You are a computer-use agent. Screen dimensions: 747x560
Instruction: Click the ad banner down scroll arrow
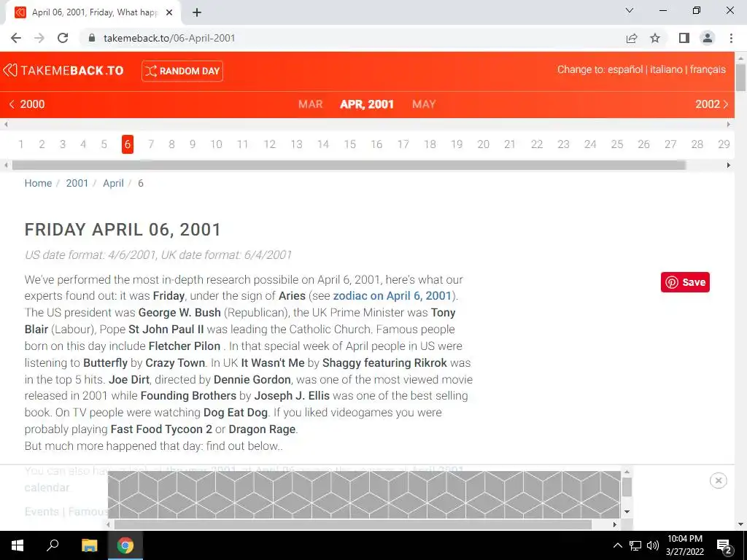(x=627, y=512)
